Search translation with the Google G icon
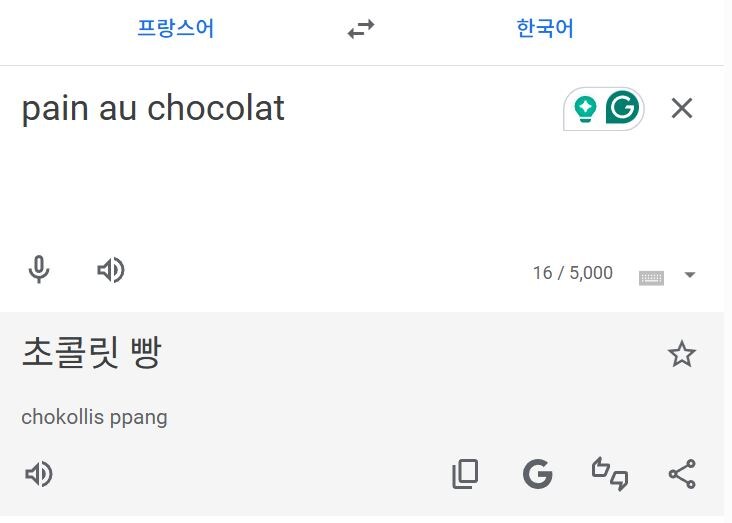The image size is (732, 523). click(x=537, y=474)
